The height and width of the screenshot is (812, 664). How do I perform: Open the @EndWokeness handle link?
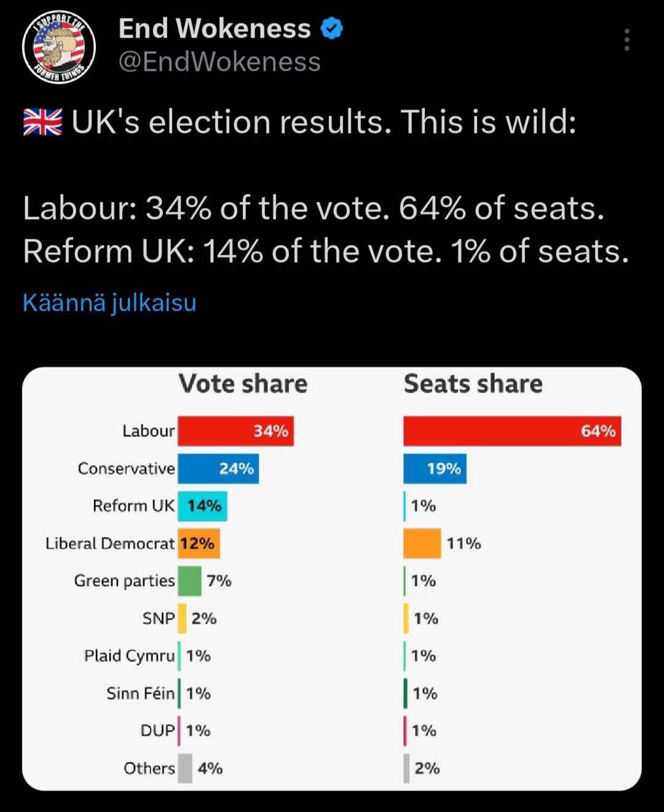(x=219, y=62)
